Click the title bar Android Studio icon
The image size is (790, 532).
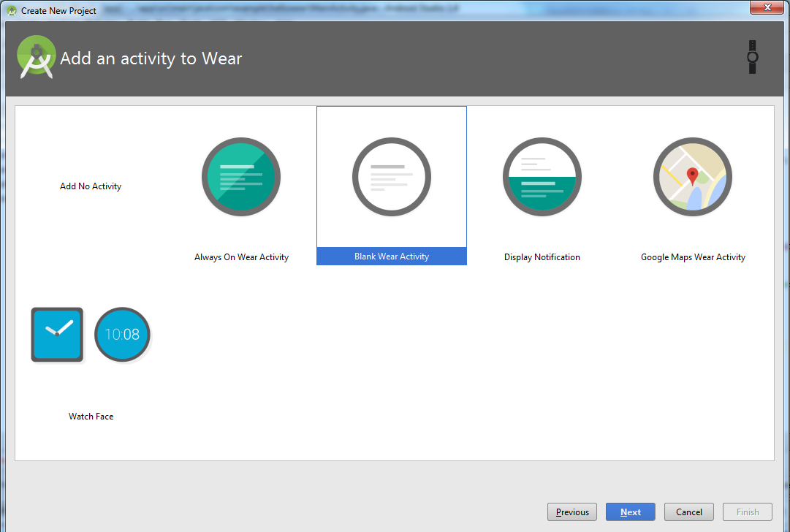(x=12, y=10)
